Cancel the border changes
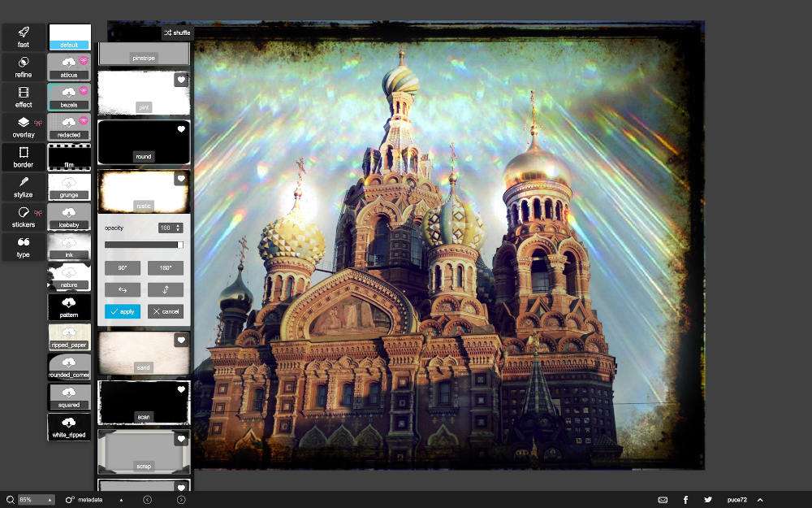This screenshot has height=508, width=812. point(166,311)
